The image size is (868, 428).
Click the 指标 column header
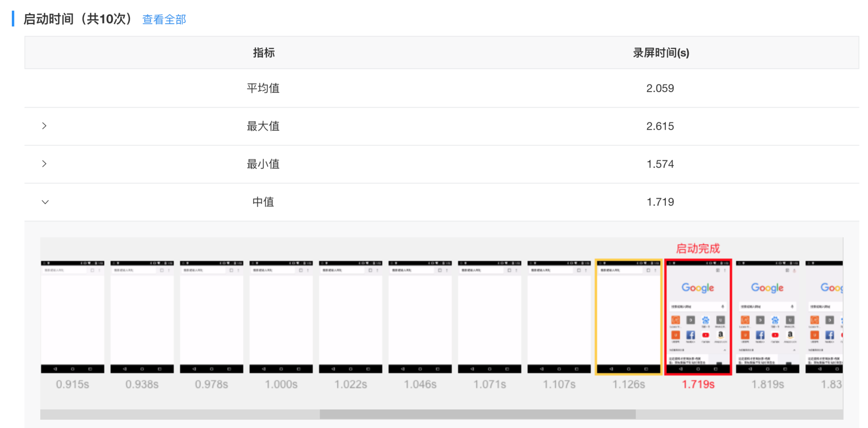[264, 53]
